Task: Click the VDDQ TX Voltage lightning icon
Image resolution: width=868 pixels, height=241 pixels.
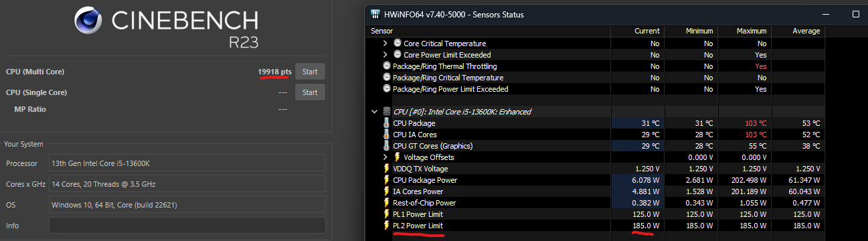Action: 387,169
